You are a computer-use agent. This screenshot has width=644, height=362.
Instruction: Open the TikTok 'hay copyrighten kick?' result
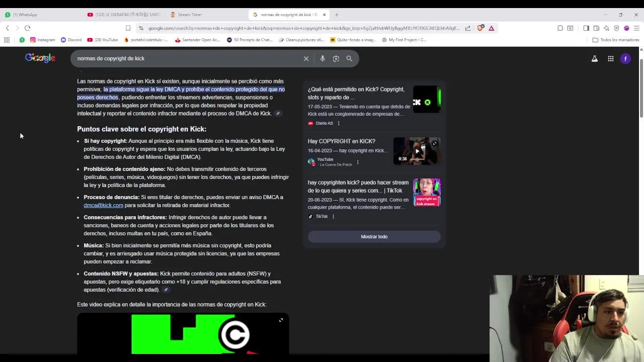358,187
